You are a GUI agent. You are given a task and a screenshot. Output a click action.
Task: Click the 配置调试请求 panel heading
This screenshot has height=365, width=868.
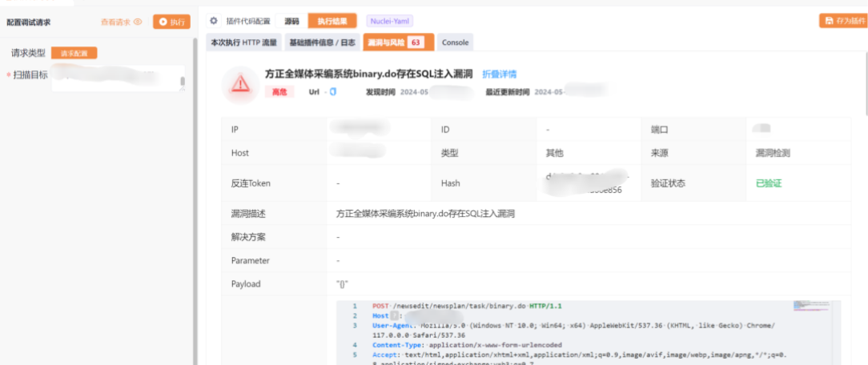pyautogui.click(x=28, y=22)
